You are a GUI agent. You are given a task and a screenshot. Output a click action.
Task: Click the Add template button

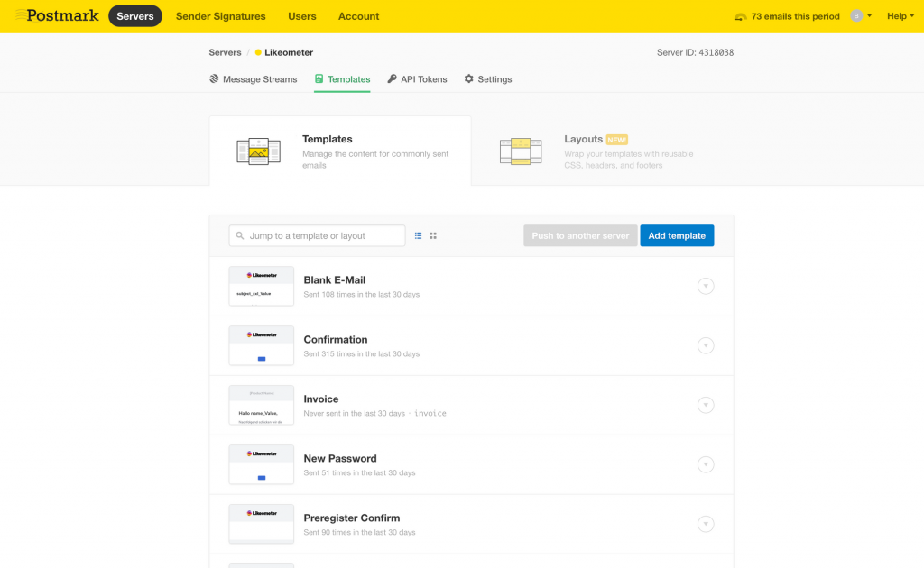[677, 235]
